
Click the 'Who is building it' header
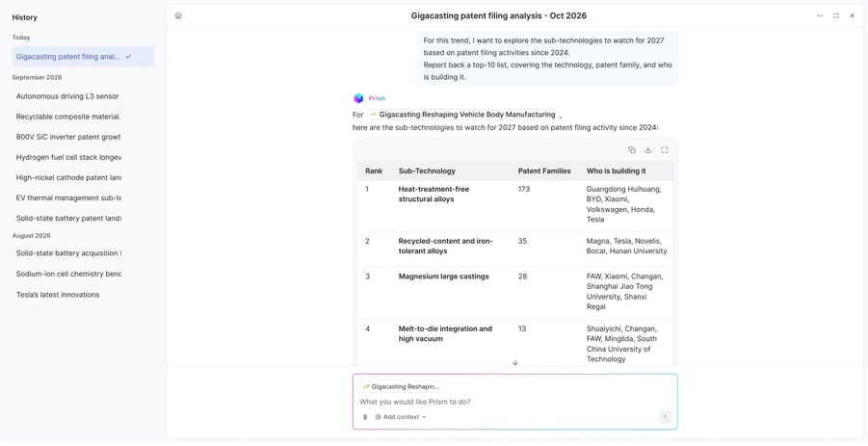click(x=617, y=171)
